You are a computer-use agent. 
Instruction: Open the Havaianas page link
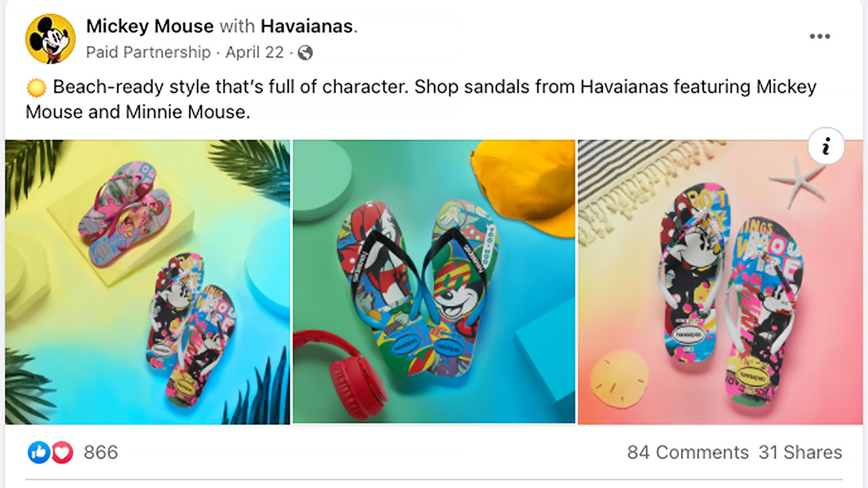[307, 26]
